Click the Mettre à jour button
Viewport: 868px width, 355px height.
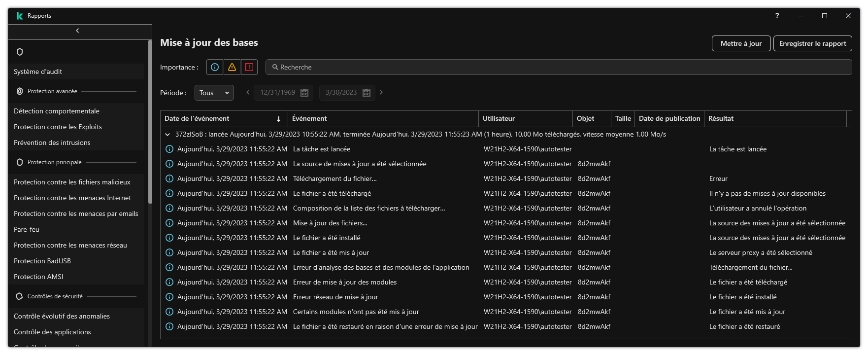pyautogui.click(x=741, y=43)
